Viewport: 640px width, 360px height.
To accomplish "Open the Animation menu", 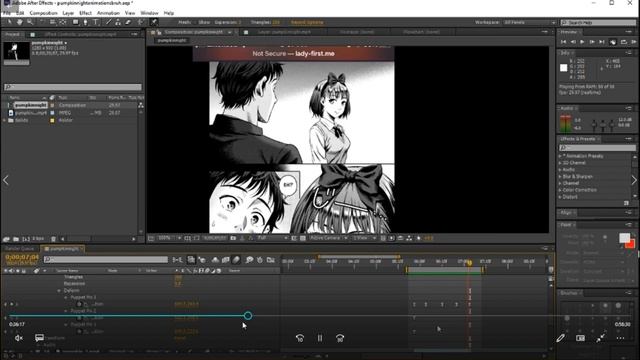I will point(108,13).
